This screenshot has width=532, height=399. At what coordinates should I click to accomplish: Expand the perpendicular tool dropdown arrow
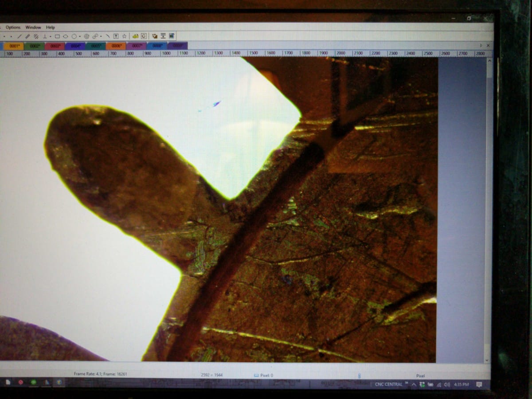pos(50,36)
